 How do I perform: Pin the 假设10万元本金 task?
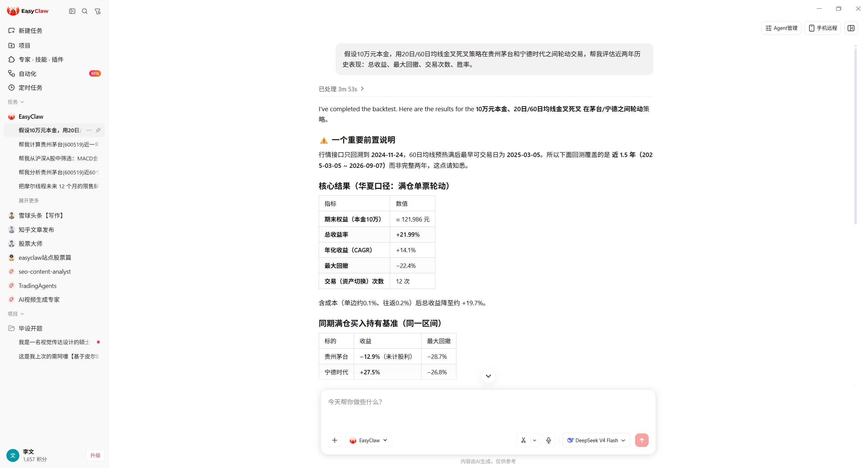[x=98, y=130]
